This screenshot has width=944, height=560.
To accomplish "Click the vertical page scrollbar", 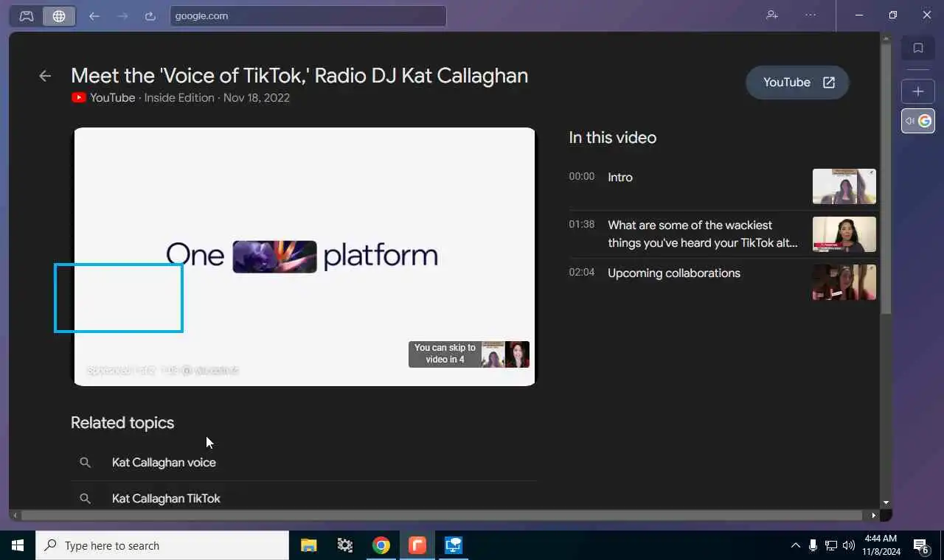I will [x=886, y=179].
